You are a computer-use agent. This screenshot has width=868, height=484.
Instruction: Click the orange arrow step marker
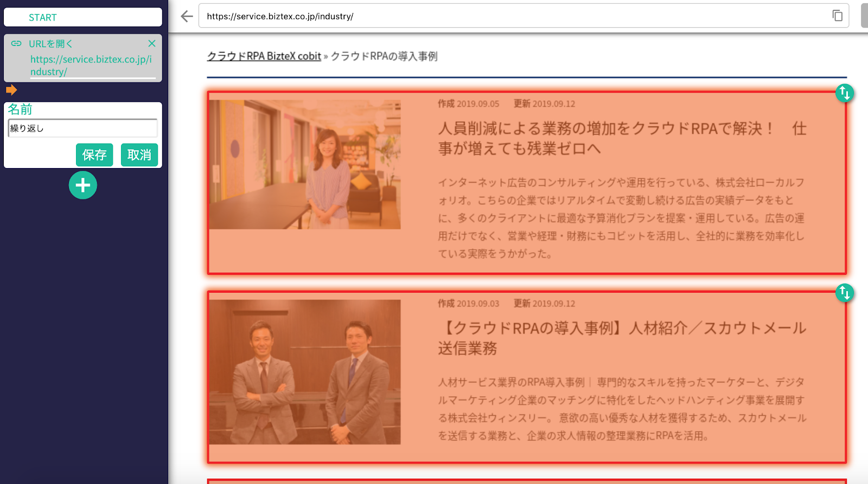click(x=11, y=90)
